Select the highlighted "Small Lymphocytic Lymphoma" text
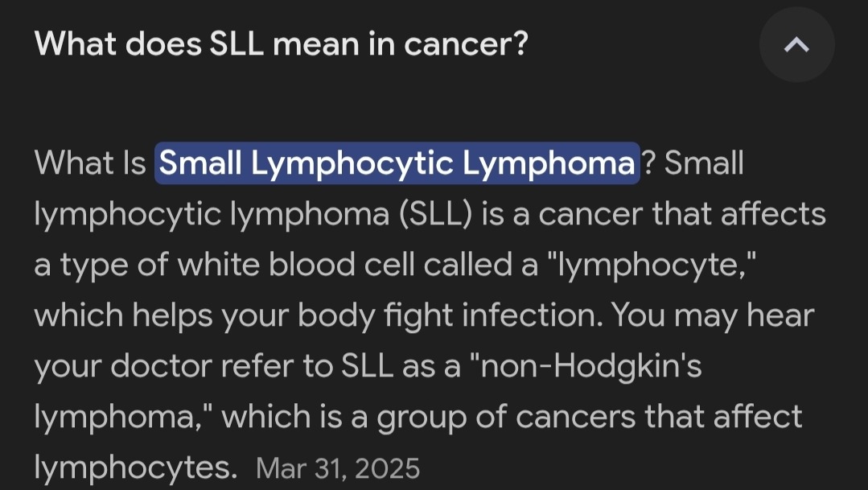The image size is (868, 490). tap(397, 163)
